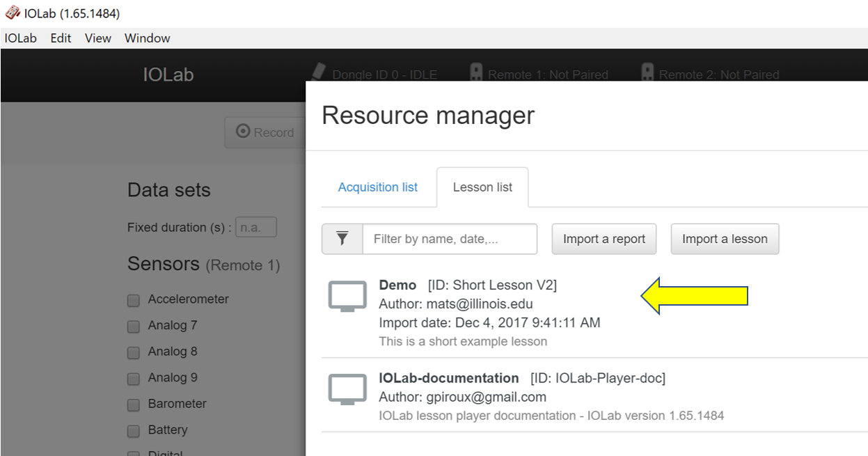Switch to the Acquisition list tab

point(378,187)
